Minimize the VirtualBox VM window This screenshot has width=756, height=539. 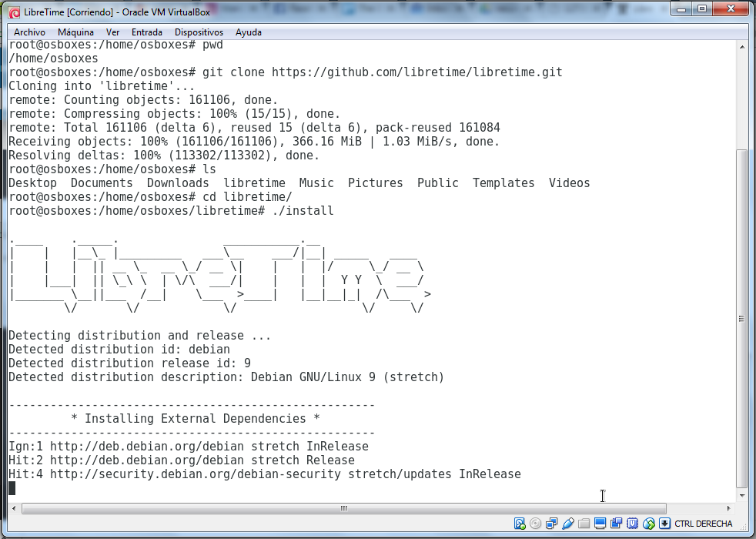pyautogui.click(x=681, y=9)
